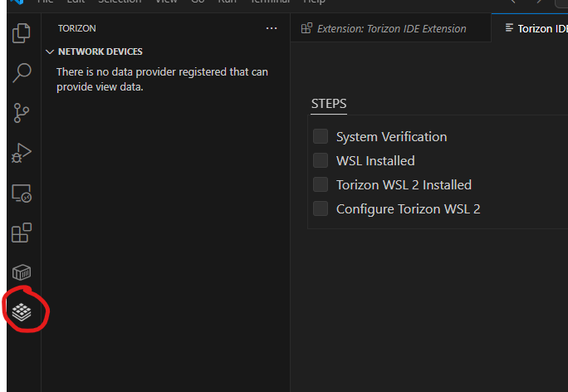Open the Torizon view icon
This screenshot has width=568, height=392.
(22, 312)
